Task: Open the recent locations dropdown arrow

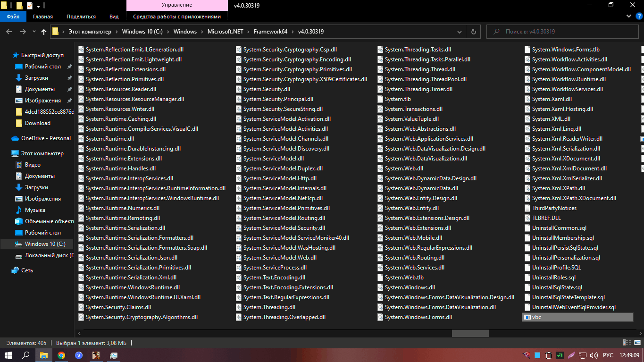Action: pyautogui.click(x=33, y=32)
